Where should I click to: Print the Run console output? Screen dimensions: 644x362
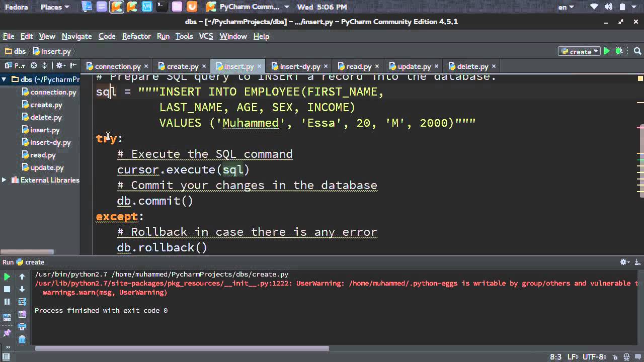[22, 327]
